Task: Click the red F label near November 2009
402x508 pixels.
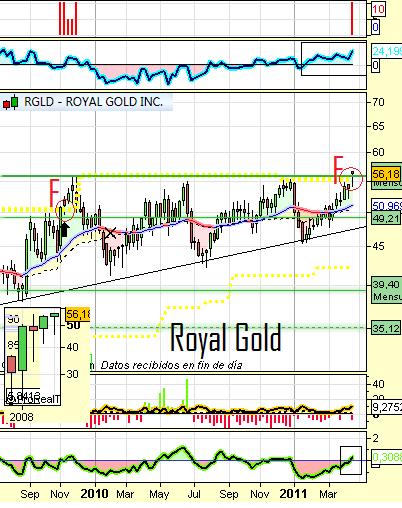Action: (54, 193)
